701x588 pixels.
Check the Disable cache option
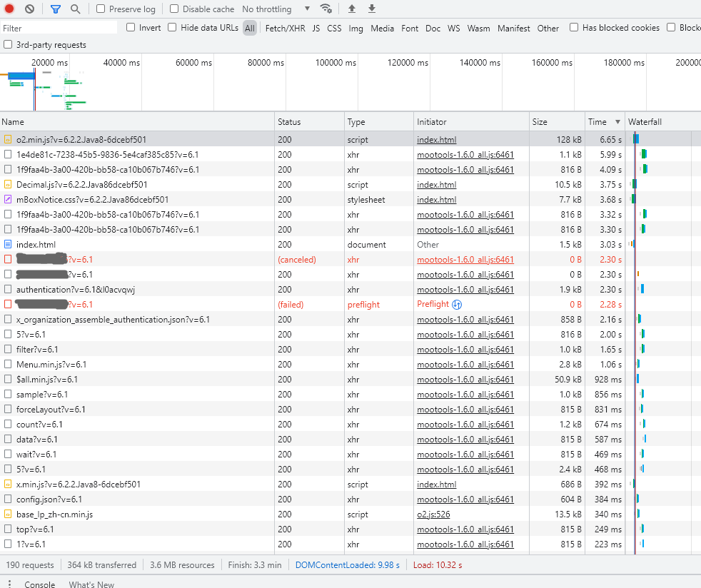click(175, 9)
